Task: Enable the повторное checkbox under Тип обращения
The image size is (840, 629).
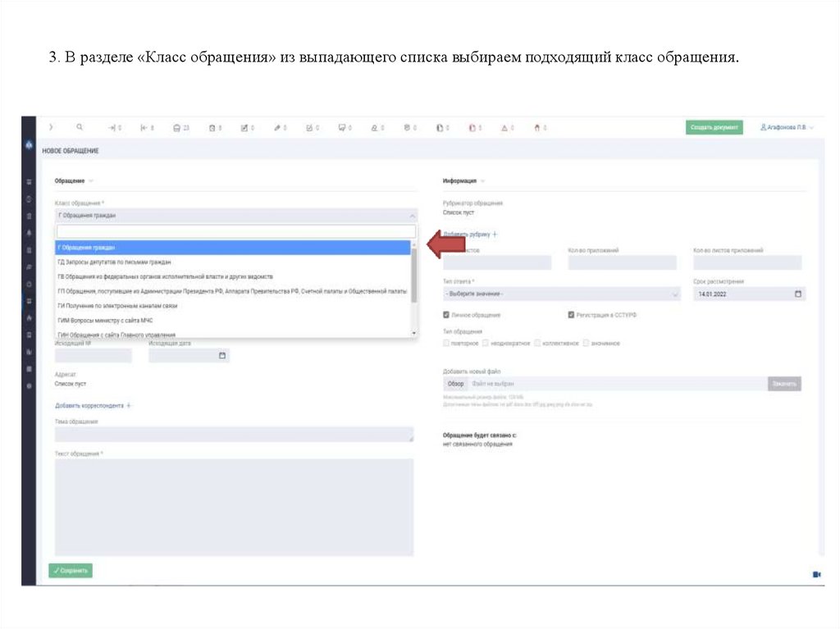Action: tap(445, 342)
